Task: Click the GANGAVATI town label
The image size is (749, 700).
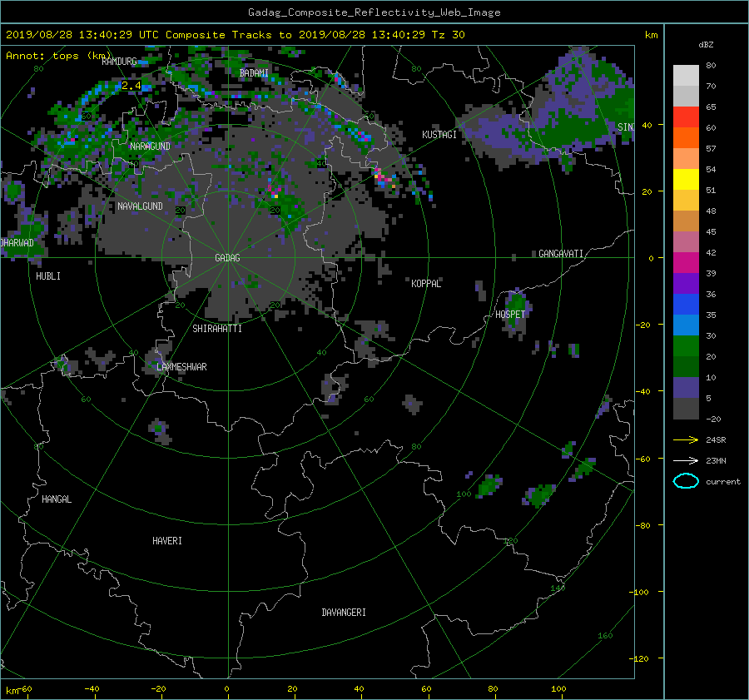Action: tap(561, 254)
